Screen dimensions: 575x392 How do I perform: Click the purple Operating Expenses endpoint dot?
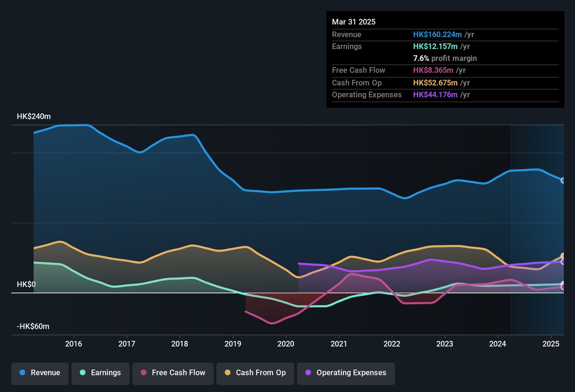tap(563, 262)
